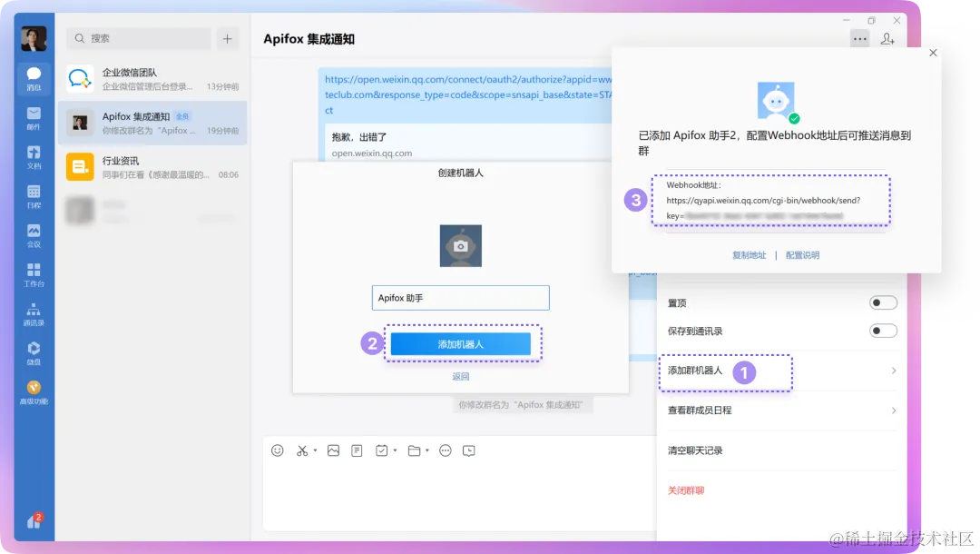This screenshot has height=554, width=980.
Task: Expand the folder icon dropdown arrow
Action: 427,450
